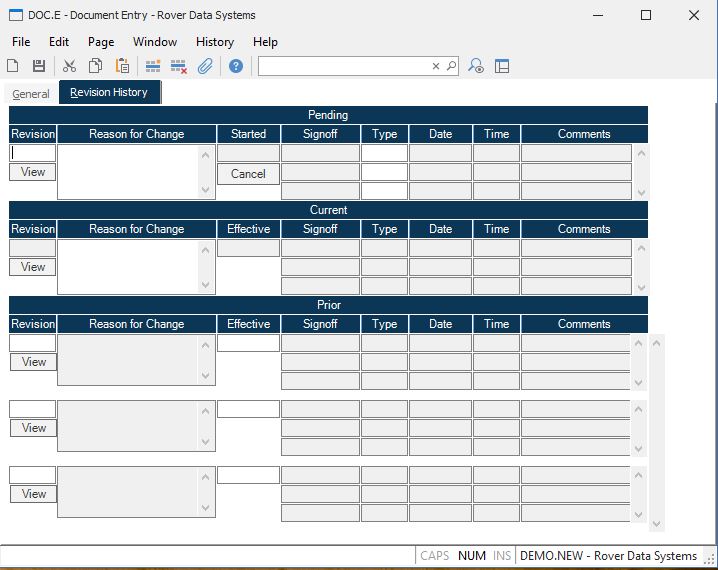Click the Save icon in toolbar
Viewport: 718px width, 570px height.
[x=39, y=66]
